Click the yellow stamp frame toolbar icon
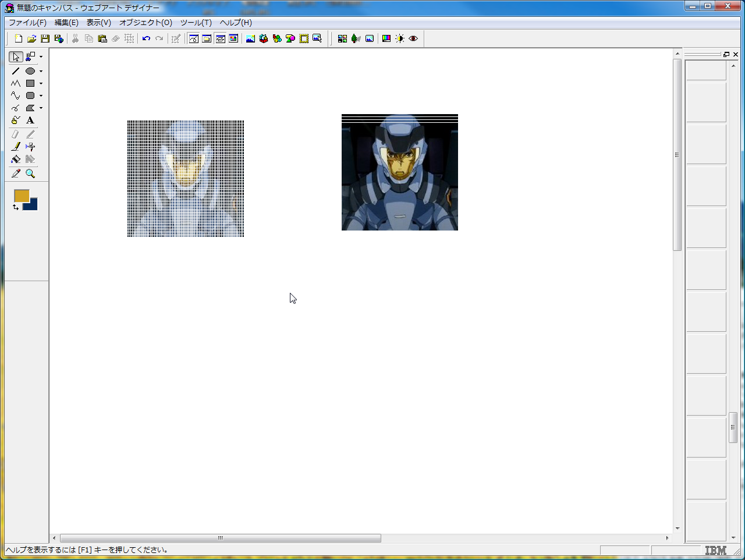This screenshot has height=560, width=745. coord(304,38)
